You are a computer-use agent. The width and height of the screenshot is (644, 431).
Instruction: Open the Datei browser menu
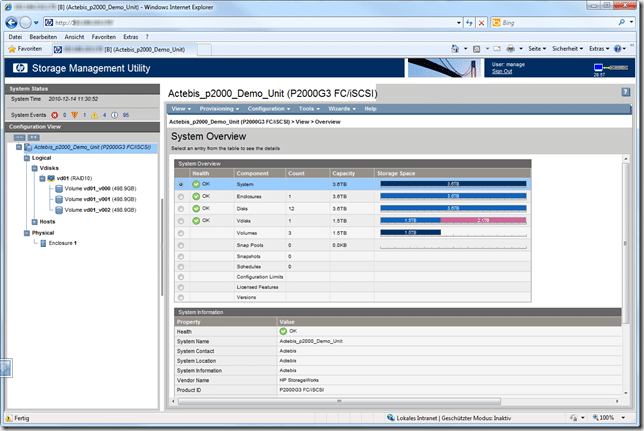[x=15, y=37]
